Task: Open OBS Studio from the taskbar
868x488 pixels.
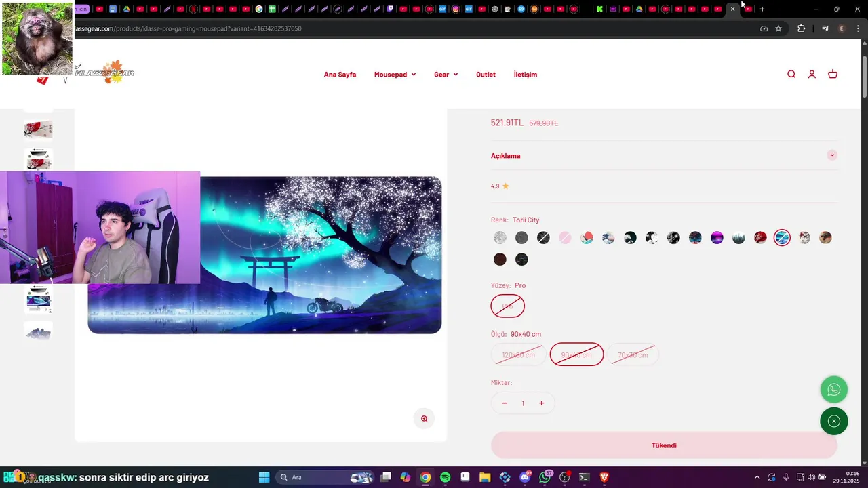Action: point(565,477)
